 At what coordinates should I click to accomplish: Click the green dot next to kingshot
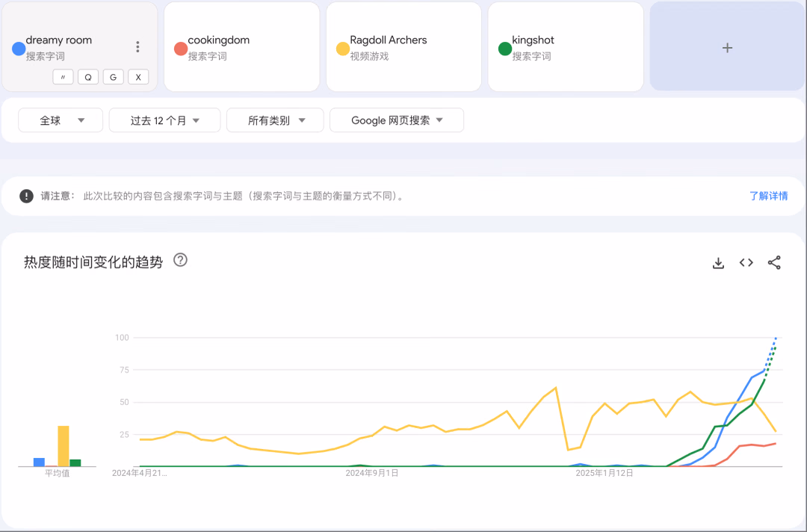(505, 49)
